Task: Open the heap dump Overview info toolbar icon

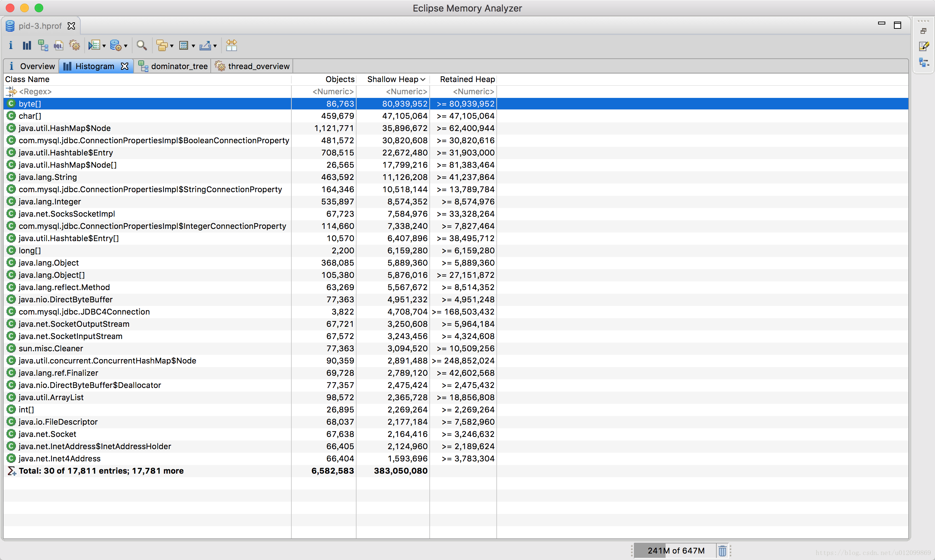Action: pos(10,46)
